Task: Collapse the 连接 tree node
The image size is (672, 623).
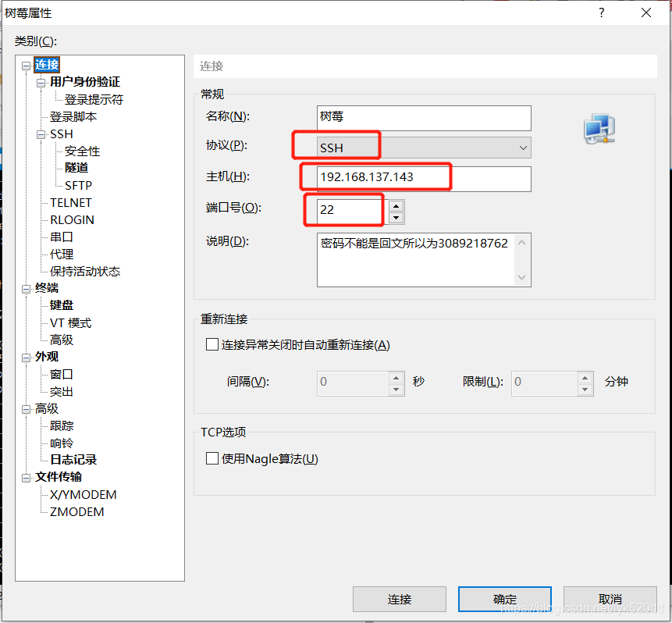Action: 26,66
